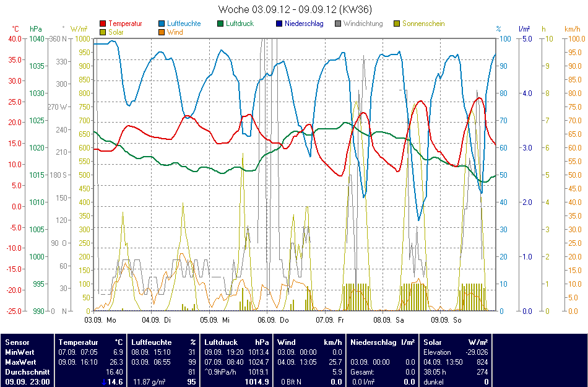Image resolution: width=588 pixels, height=387 pixels.
Task: Click the red Temperatur legend swatch
Action: click(x=103, y=24)
